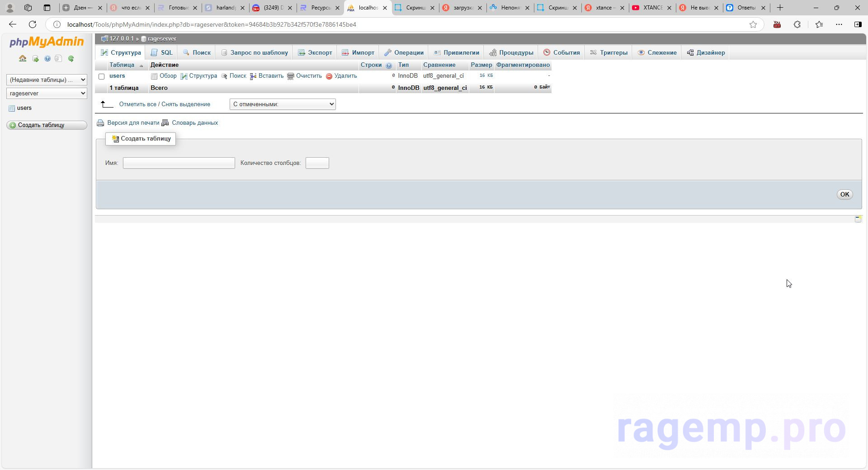Go to phpMyAdmin home via house icon

[x=23, y=58]
